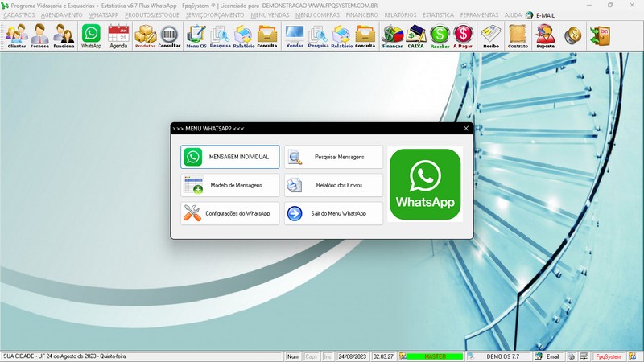Screen dimensions: 644x362
Task: Click the Num indicator in status bar
Action: click(293, 356)
